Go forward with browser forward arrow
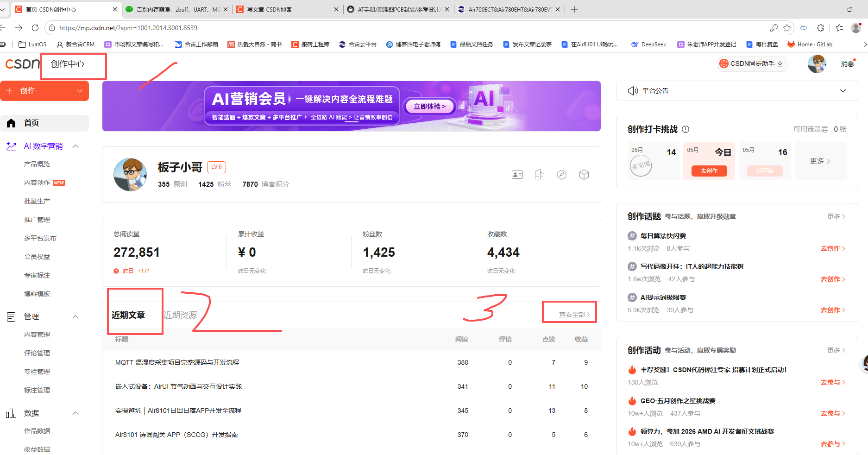Viewport: 868px width, 455px height. coord(19,28)
